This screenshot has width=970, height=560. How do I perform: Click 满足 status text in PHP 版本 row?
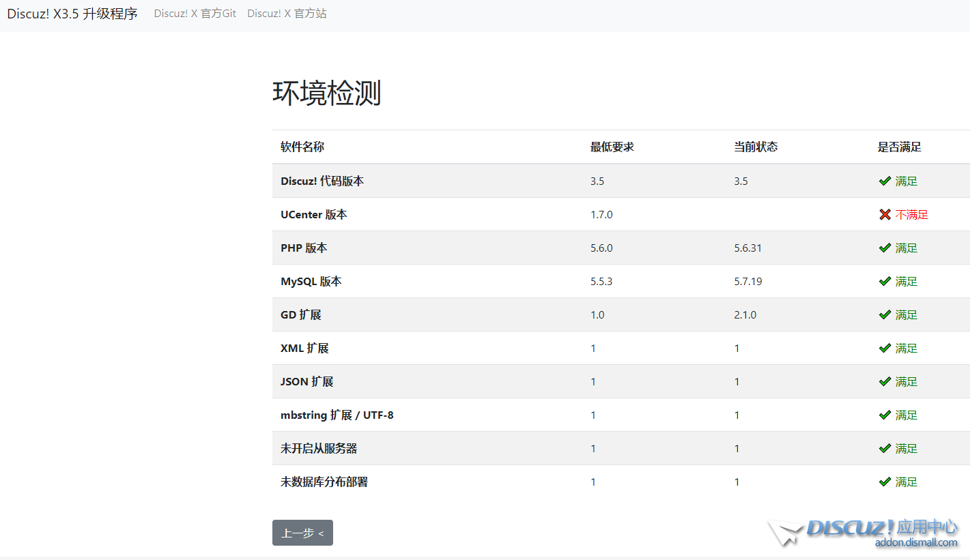[907, 248]
